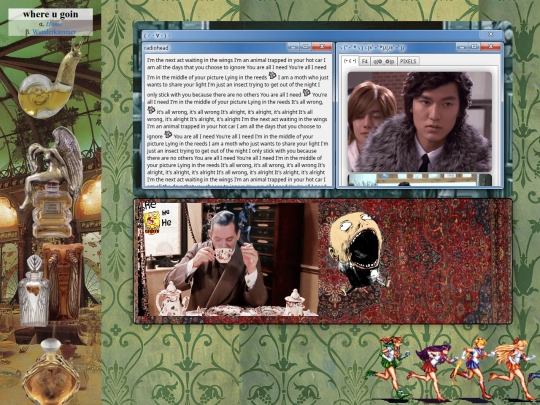The width and height of the screenshot is (540, 405).
Task: Click the man drinking tea picture
Action: pos(227,259)
